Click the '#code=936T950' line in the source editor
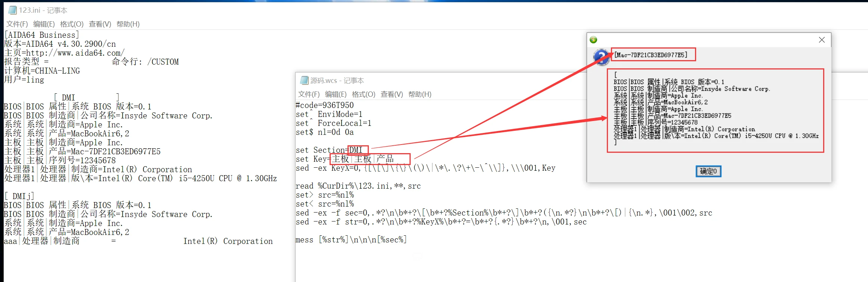The height and width of the screenshot is (282, 868). point(324,105)
